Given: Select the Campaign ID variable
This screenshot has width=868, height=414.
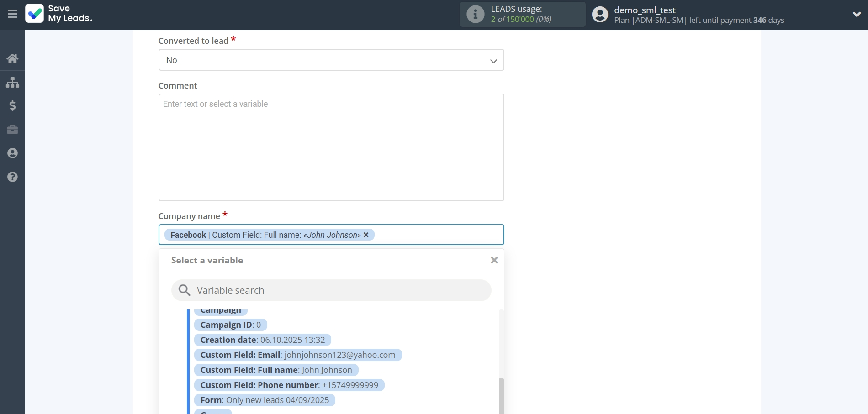Looking at the screenshot, I should point(230,325).
